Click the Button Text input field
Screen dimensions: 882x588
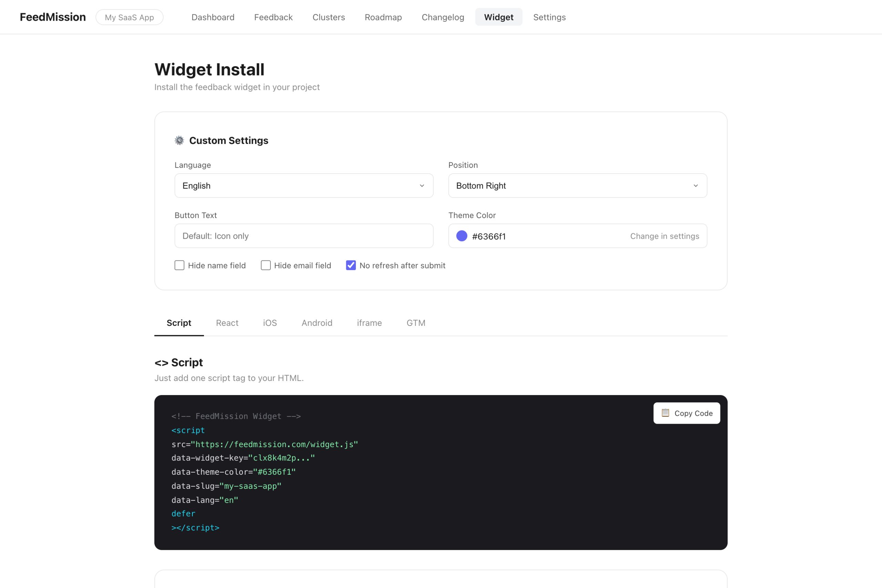click(x=304, y=236)
